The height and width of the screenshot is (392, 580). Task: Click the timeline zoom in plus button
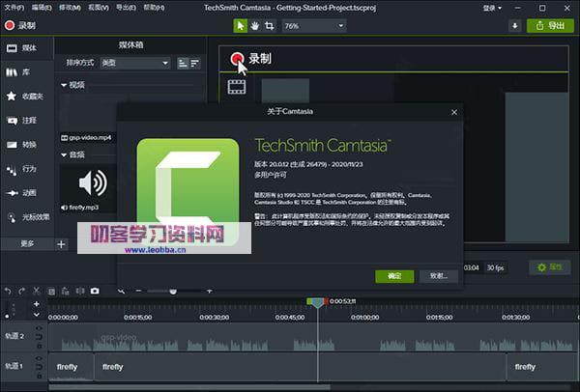210,292
